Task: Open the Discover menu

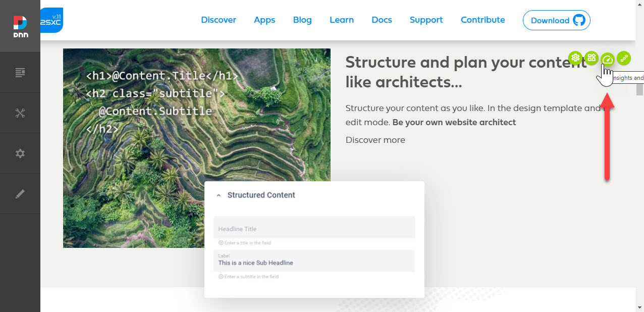Action: point(219,20)
